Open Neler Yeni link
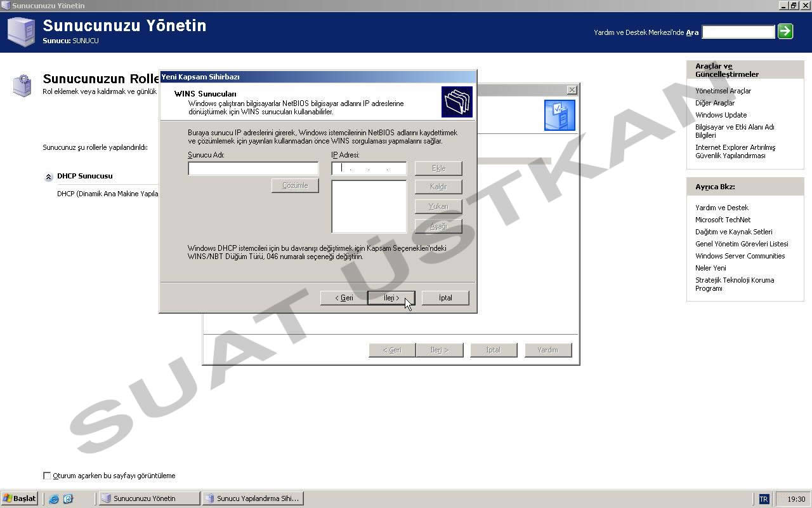 click(710, 268)
